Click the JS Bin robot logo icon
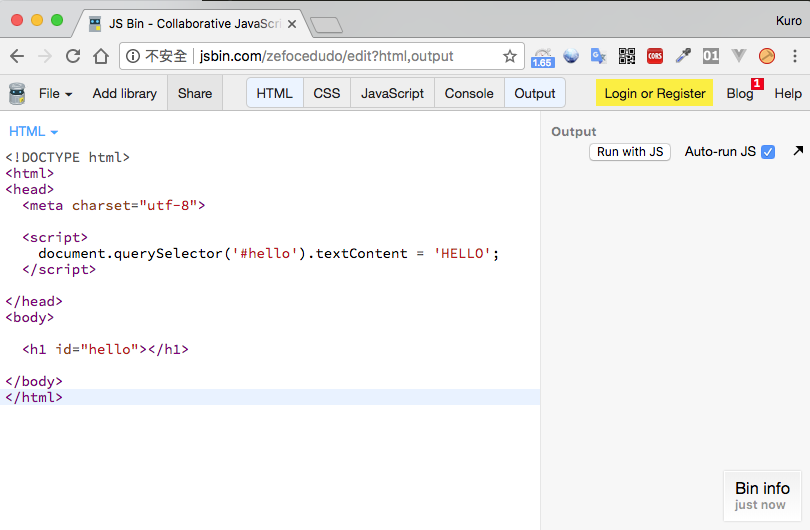 click(17, 93)
